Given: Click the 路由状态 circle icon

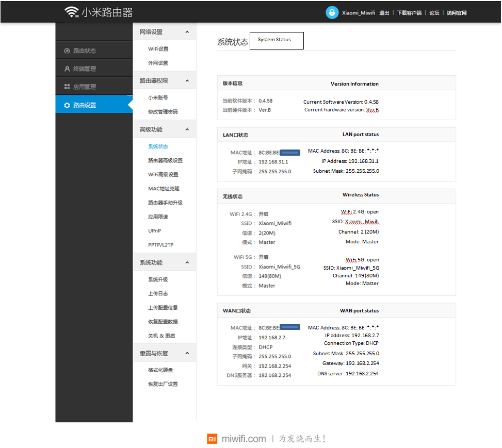Looking at the screenshot, I should (x=67, y=51).
